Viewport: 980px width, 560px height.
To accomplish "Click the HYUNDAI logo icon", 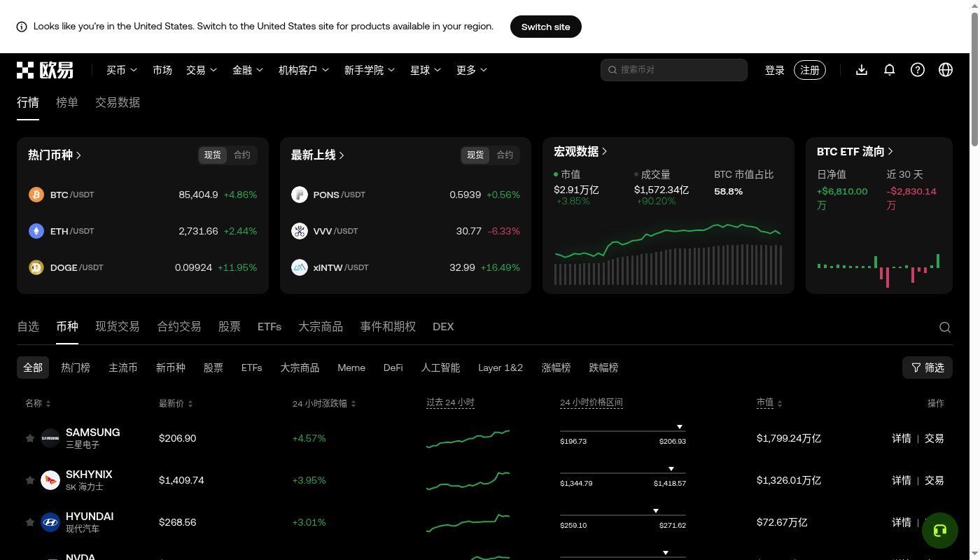I will (50, 522).
